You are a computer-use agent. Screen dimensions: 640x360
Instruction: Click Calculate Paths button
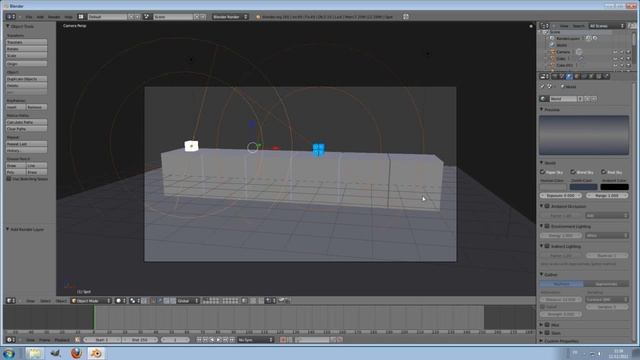point(26,122)
